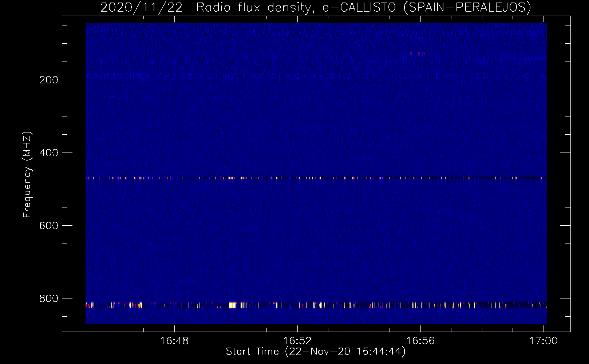This screenshot has height=364, width=589.
Task: Click the 200 frequency tick label
Action: pos(49,80)
